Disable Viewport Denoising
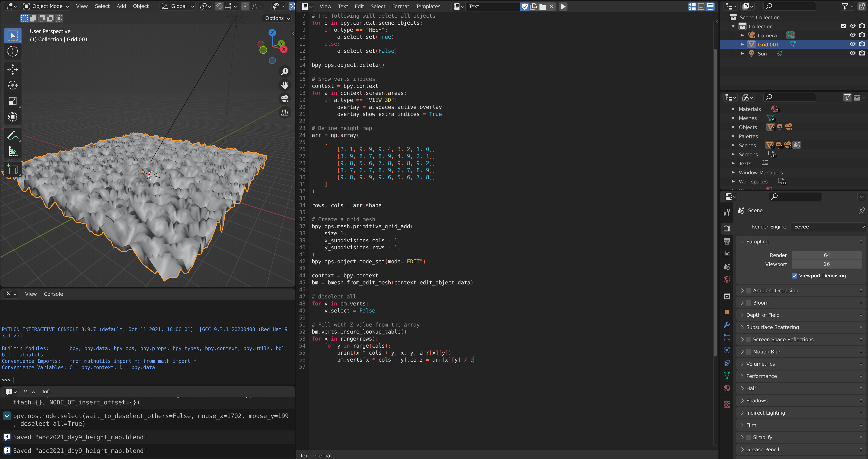868x459 pixels. 795,275
